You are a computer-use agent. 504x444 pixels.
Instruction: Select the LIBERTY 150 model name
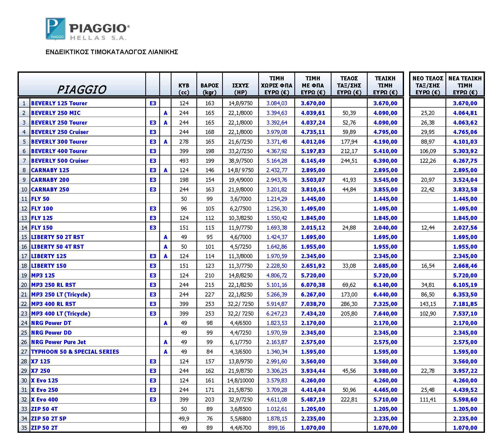pos(49,266)
